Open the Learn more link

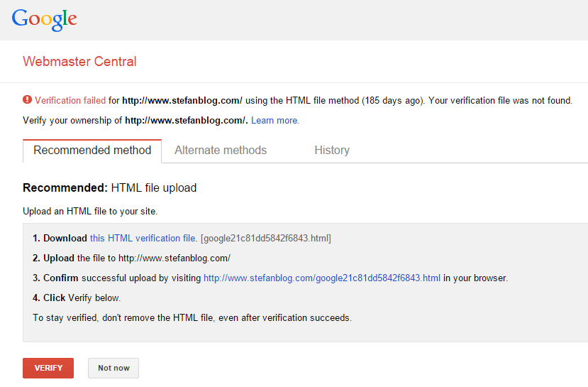click(x=275, y=121)
